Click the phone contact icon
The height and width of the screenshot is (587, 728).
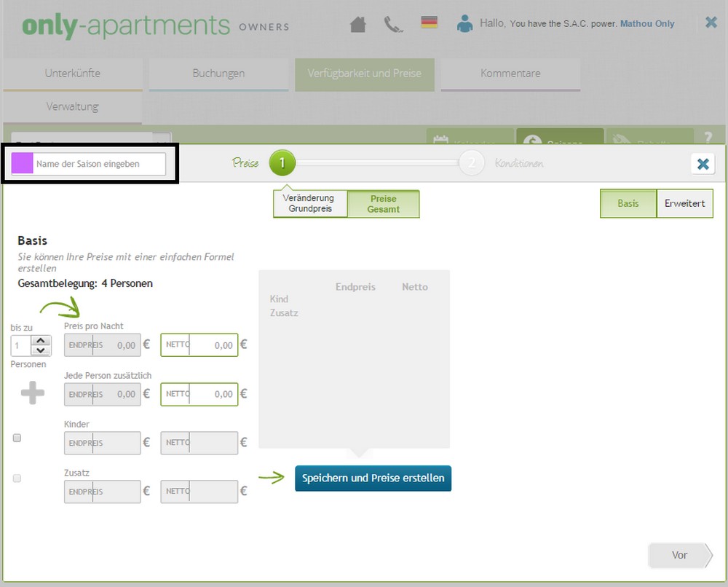click(393, 24)
